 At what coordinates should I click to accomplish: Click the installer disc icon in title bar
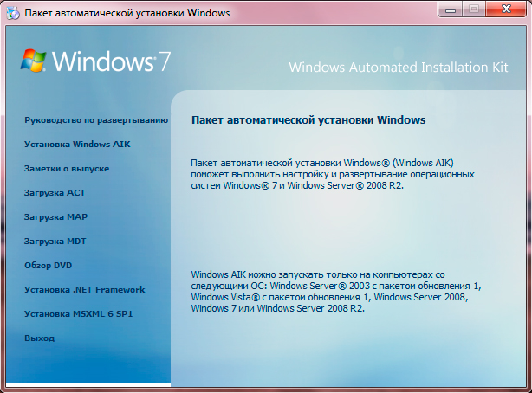[x=13, y=13]
